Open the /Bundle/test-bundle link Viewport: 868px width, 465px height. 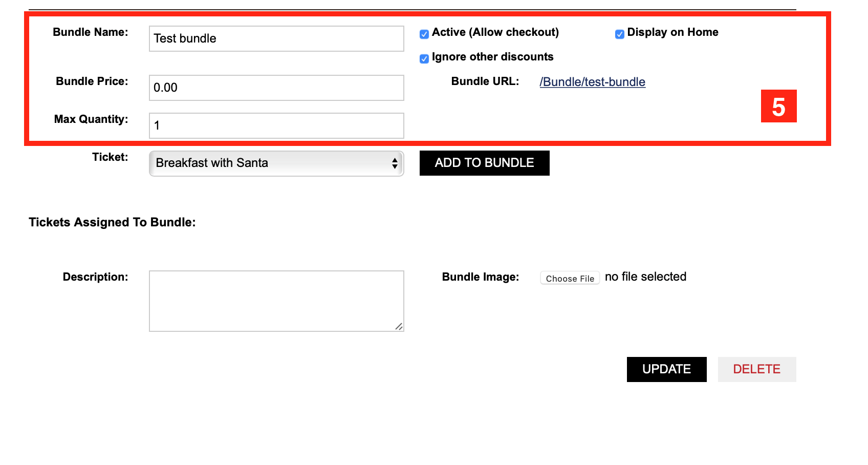click(592, 82)
